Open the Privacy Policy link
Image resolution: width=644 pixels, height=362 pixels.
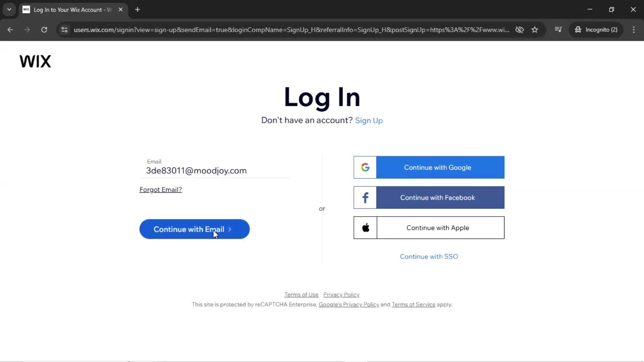pyautogui.click(x=341, y=295)
